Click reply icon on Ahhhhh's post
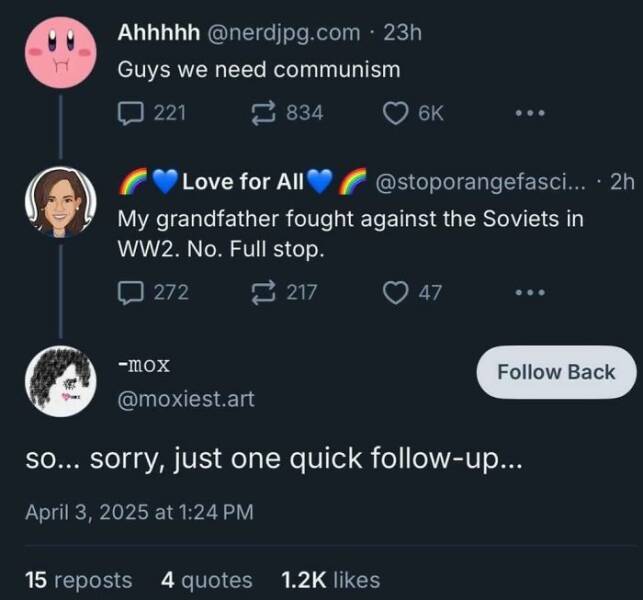The image size is (643, 600). tap(131, 113)
